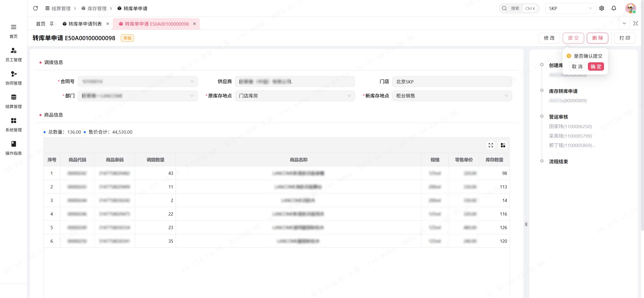Expand the 新库存地点 dropdown
The image size is (644, 298).
coord(452,96)
